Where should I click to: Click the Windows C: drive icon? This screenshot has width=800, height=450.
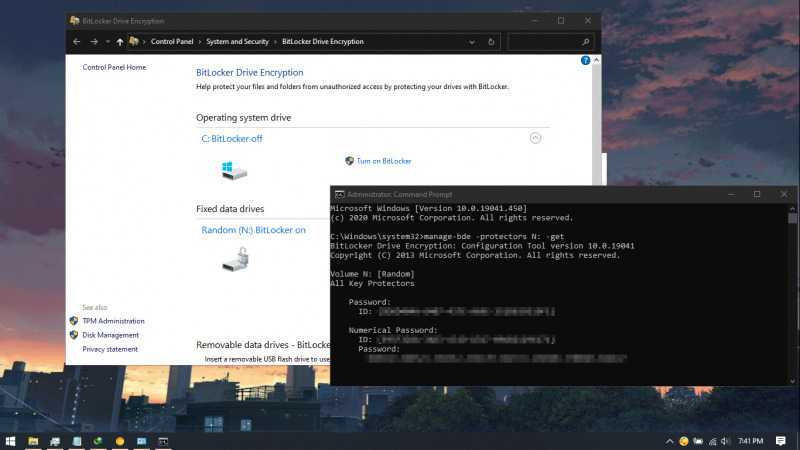(x=234, y=170)
